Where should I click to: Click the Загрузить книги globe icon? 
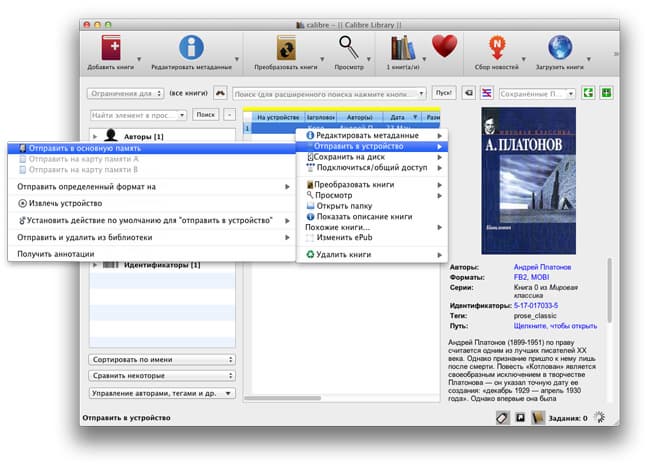click(559, 46)
